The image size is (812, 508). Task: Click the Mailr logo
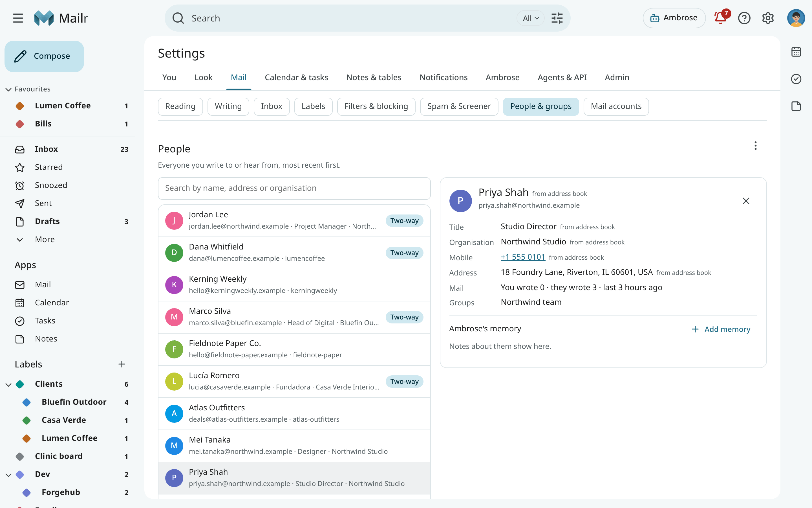click(61, 18)
